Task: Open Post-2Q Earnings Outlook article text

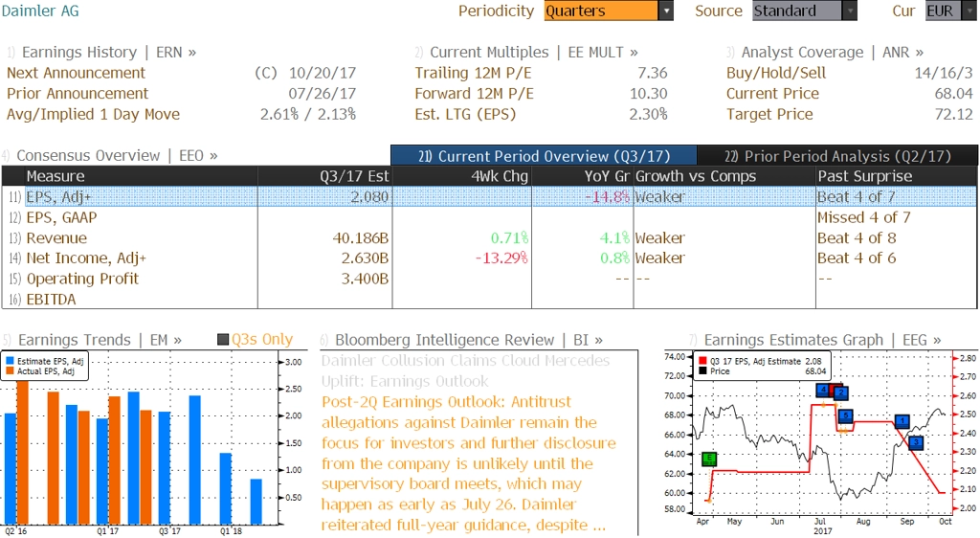Action: click(469, 463)
